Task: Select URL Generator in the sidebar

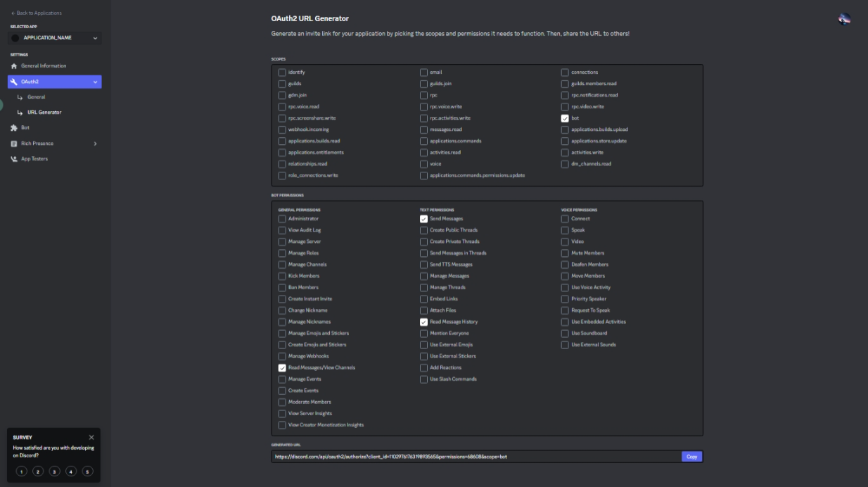Action: click(x=44, y=113)
